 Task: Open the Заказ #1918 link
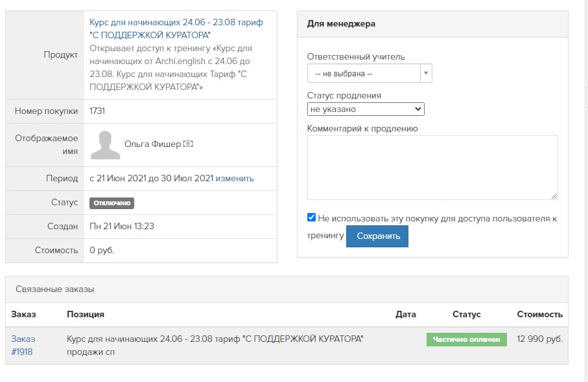[23, 345]
